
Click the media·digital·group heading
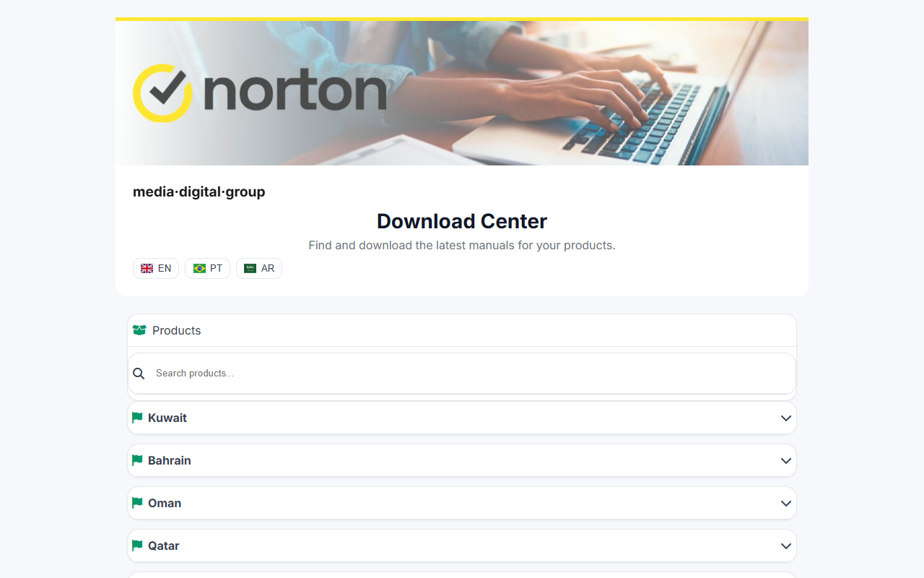coord(199,191)
